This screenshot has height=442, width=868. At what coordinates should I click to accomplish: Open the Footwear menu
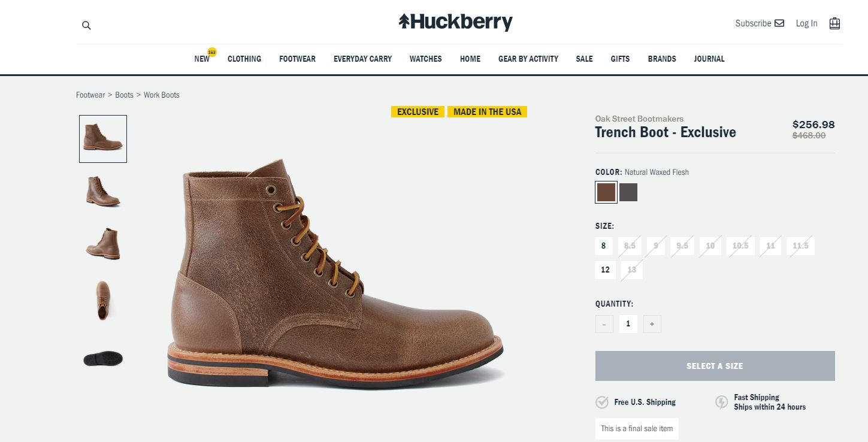point(297,59)
